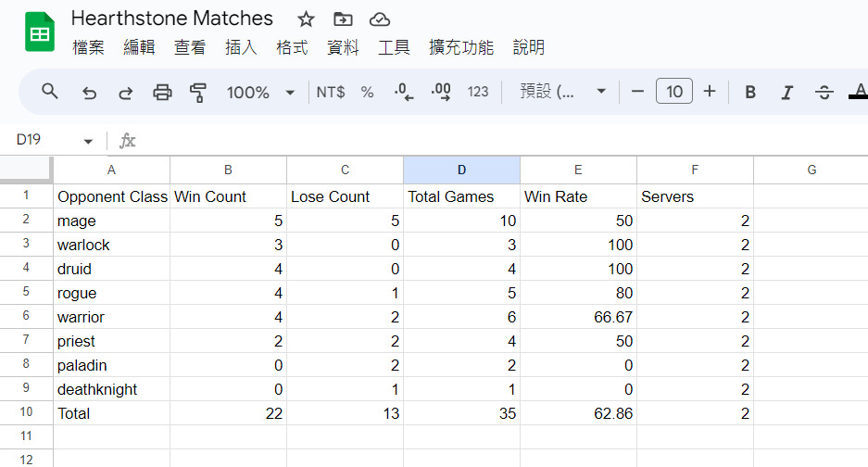Viewport: 868px width, 467px height.
Task: Select column E header
Action: pos(578,170)
